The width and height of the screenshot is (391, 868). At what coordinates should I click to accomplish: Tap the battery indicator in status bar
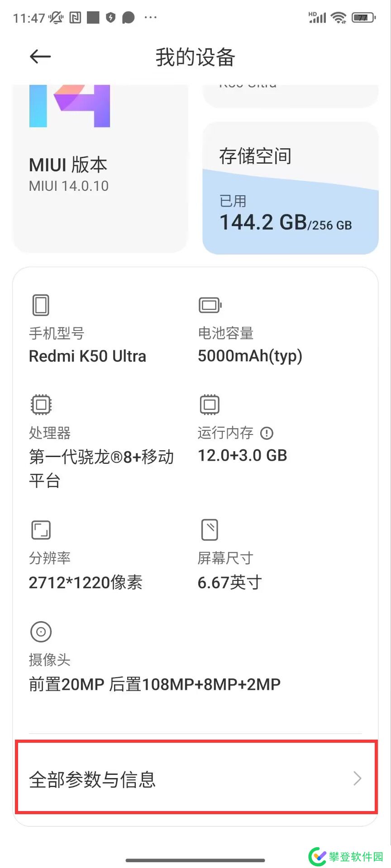click(x=363, y=18)
